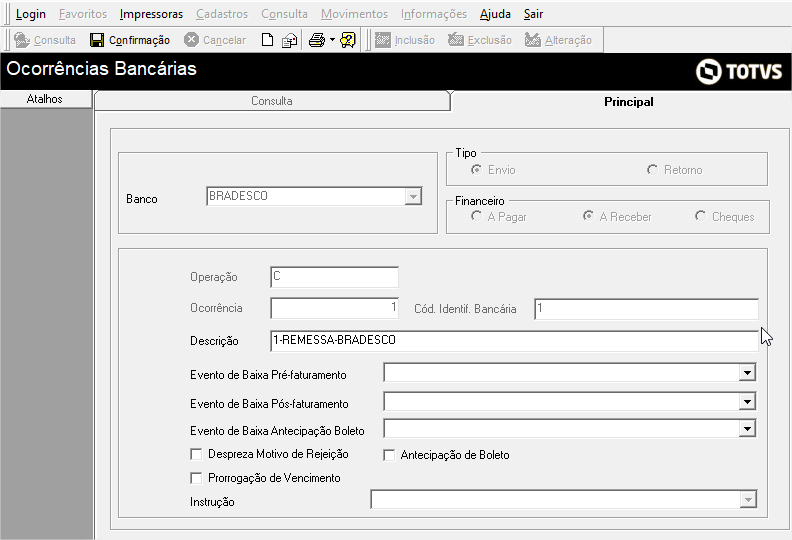Click the TOTVS logo
This screenshot has height=540, width=792.
[738, 71]
